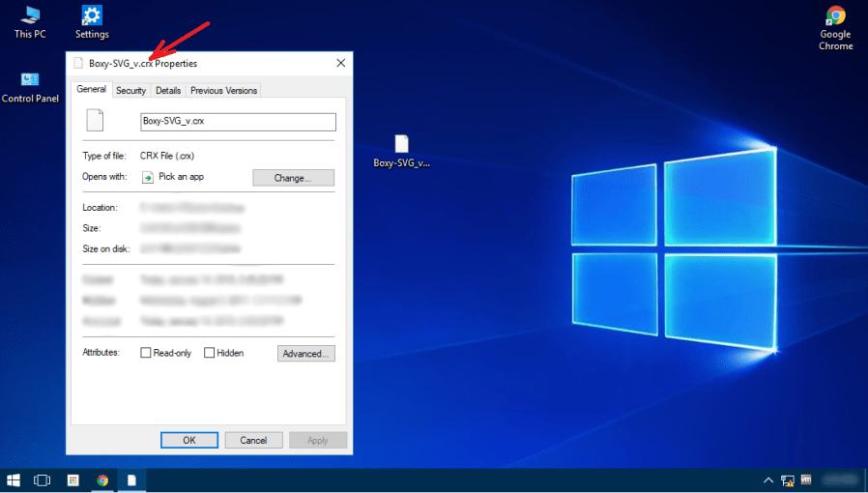Click the network icon in system tray
Viewport: 868px width, 493px height.
coord(788,479)
